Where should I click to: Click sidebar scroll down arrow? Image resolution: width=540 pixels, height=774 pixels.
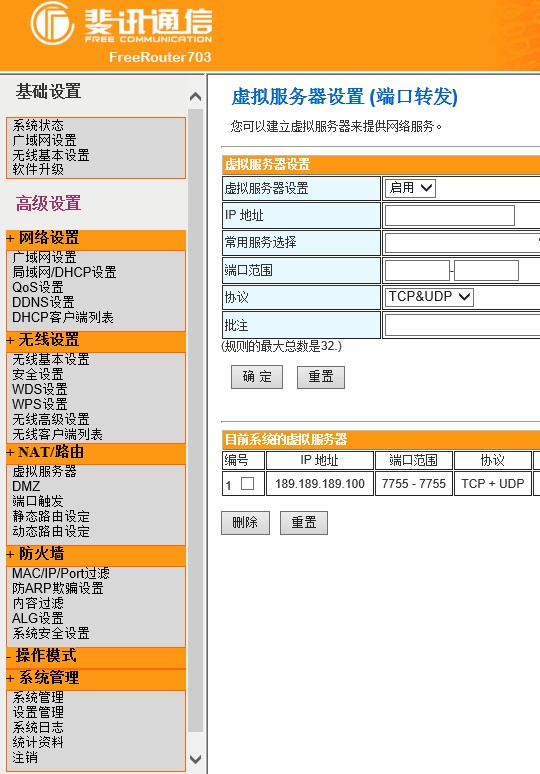[195, 759]
